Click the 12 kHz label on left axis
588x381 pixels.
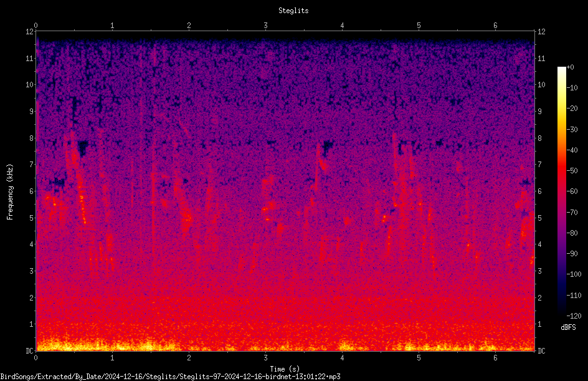point(30,32)
